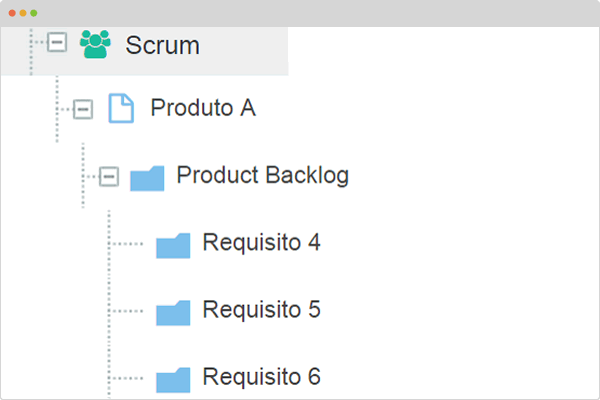
Task: Select the Product Backlog label
Action: [x=262, y=176]
